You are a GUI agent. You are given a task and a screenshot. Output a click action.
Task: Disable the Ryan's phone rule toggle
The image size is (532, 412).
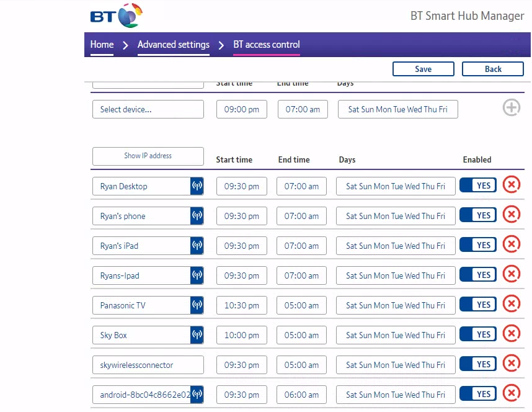[477, 215]
